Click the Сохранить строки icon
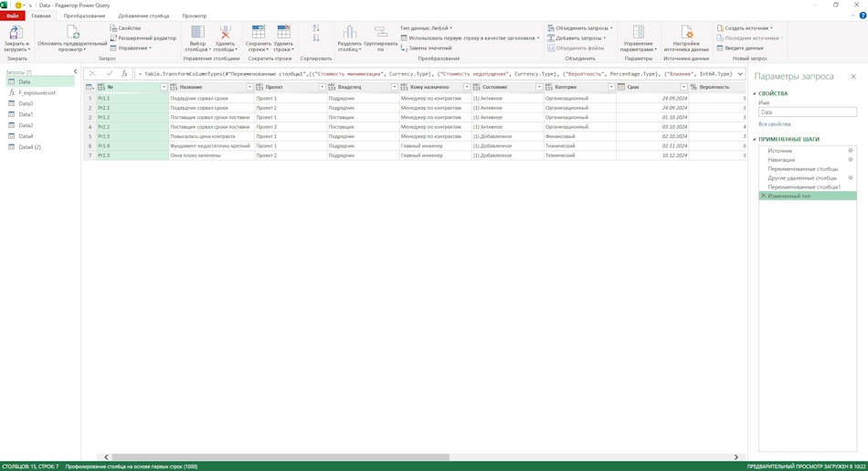 259,32
